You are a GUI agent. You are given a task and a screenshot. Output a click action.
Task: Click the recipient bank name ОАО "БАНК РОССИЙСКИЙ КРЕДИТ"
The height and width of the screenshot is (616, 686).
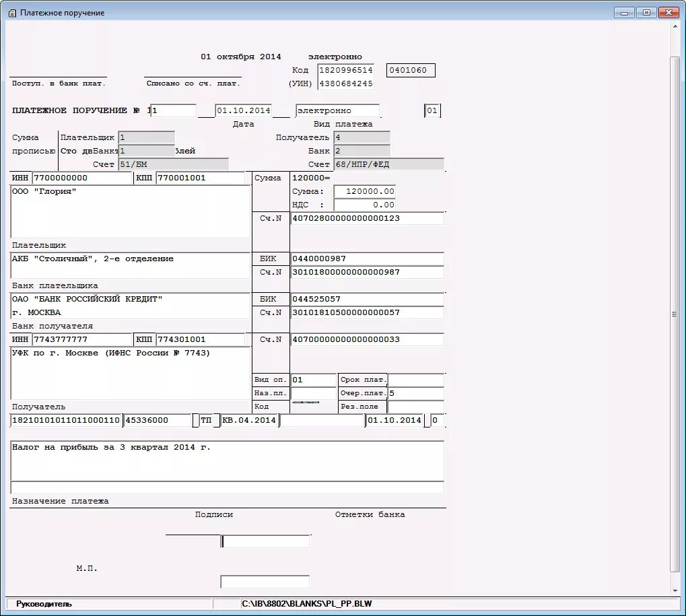click(x=131, y=306)
